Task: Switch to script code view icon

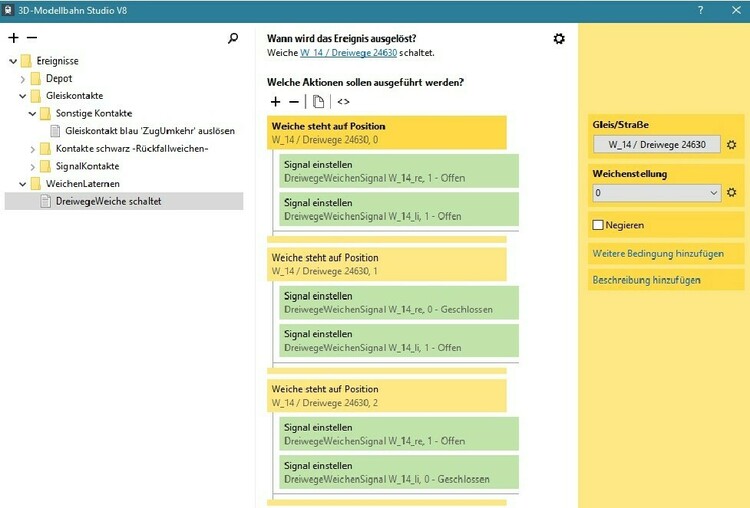Action: point(343,102)
